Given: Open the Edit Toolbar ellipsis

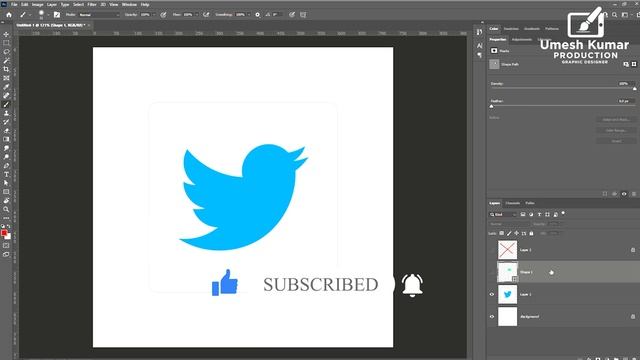Looking at the screenshot, I should tap(6, 218).
